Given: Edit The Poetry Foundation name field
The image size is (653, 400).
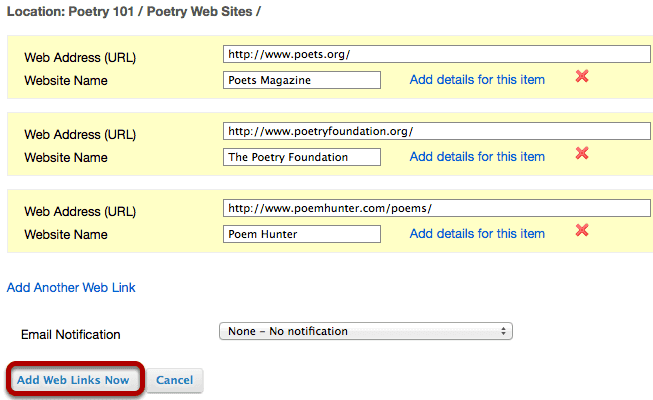Looking at the screenshot, I should [x=302, y=157].
